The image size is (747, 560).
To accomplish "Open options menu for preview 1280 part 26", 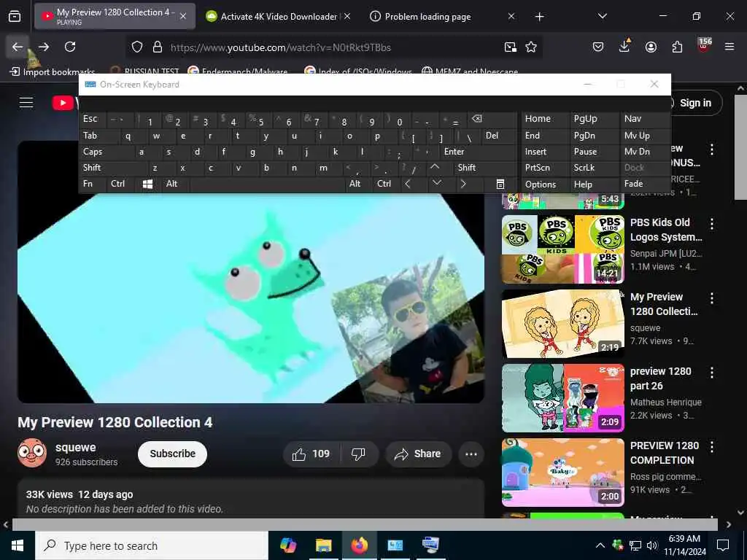I will pos(712,373).
